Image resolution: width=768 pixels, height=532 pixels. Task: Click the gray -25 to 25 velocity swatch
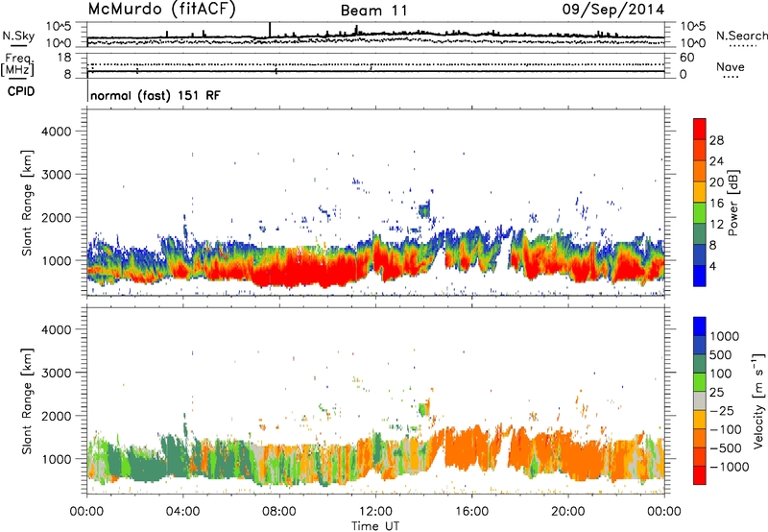coord(700,400)
